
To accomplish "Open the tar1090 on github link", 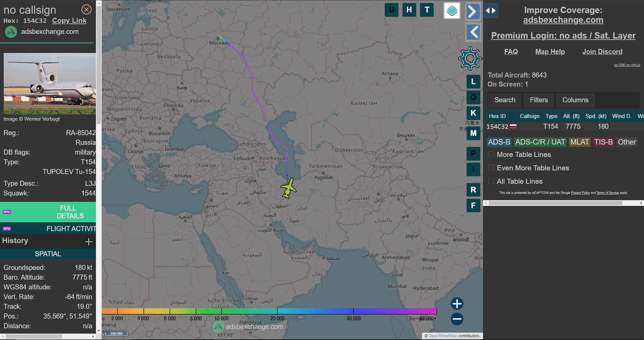I will (x=627, y=65).
